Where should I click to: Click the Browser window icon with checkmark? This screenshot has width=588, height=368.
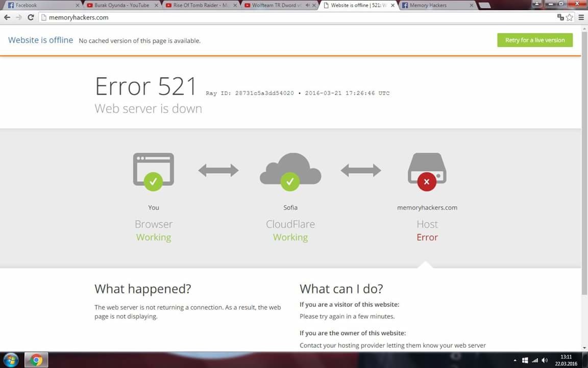pos(153,171)
